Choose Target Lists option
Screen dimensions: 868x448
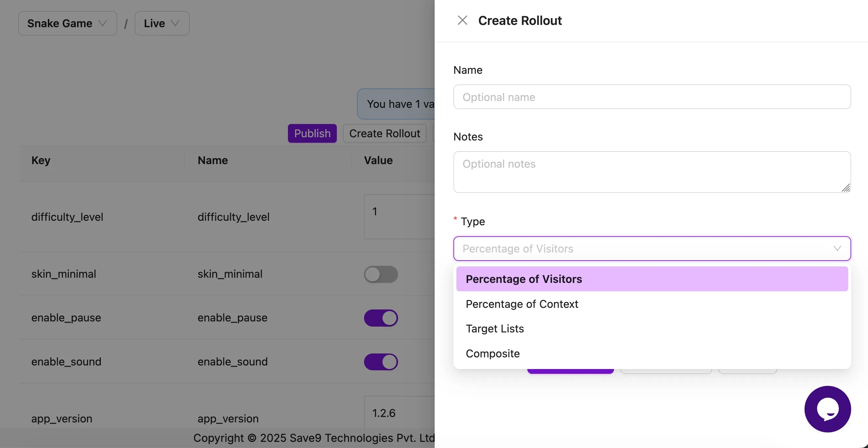652,329
